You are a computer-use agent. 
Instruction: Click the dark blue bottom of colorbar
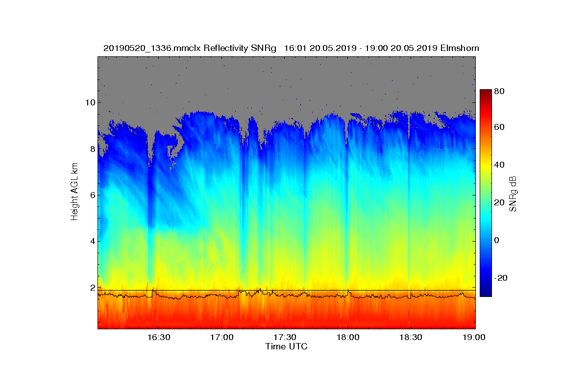click(x=486, y=294)
